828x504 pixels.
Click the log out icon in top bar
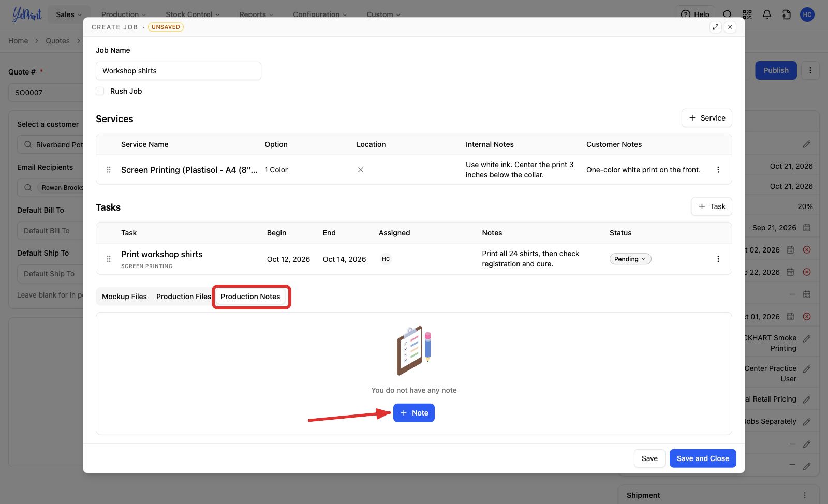pos(787,14)
